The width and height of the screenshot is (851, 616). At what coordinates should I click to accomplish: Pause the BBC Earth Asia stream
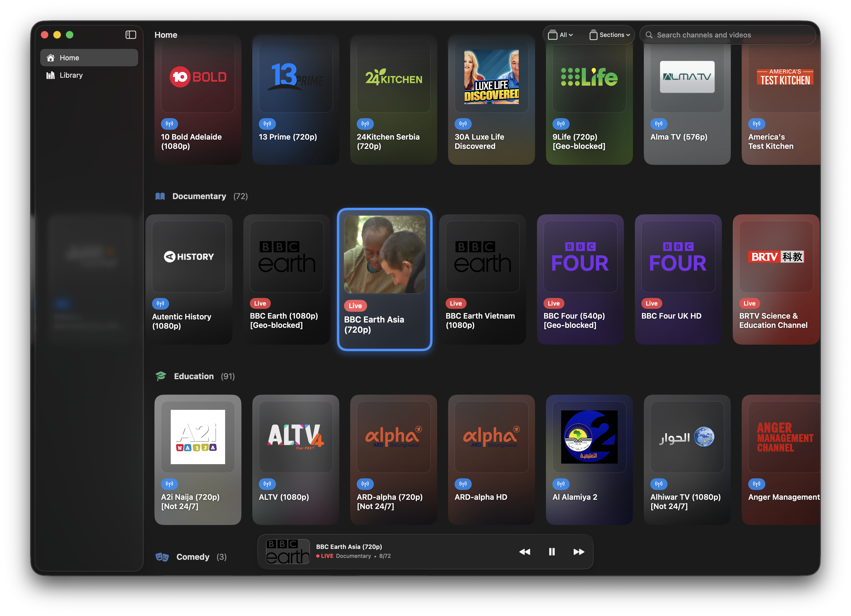(x=552, y=552)
